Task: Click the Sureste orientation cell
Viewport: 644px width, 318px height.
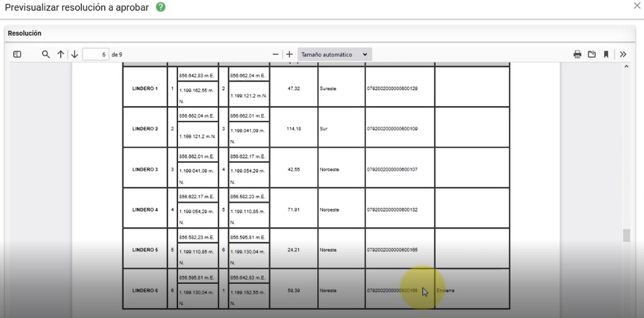Action: click(329, 88)
